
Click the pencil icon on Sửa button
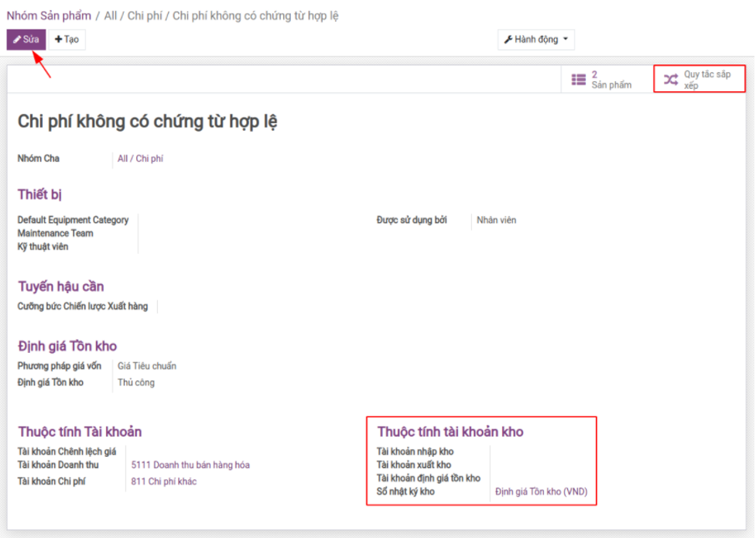(x=17, y=39)
